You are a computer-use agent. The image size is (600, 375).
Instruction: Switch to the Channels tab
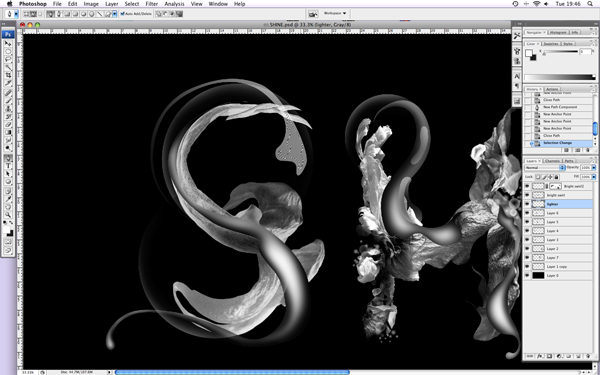[x=552, y=161]
